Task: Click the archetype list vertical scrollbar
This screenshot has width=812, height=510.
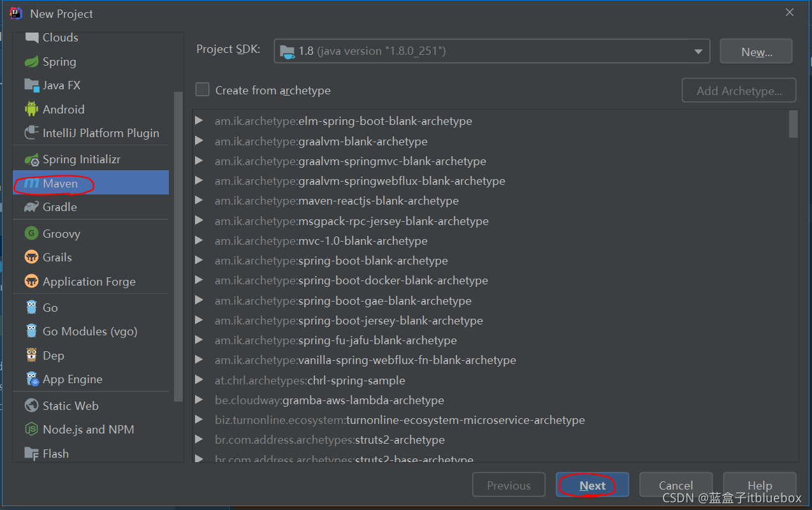Action: coord(794,124)
